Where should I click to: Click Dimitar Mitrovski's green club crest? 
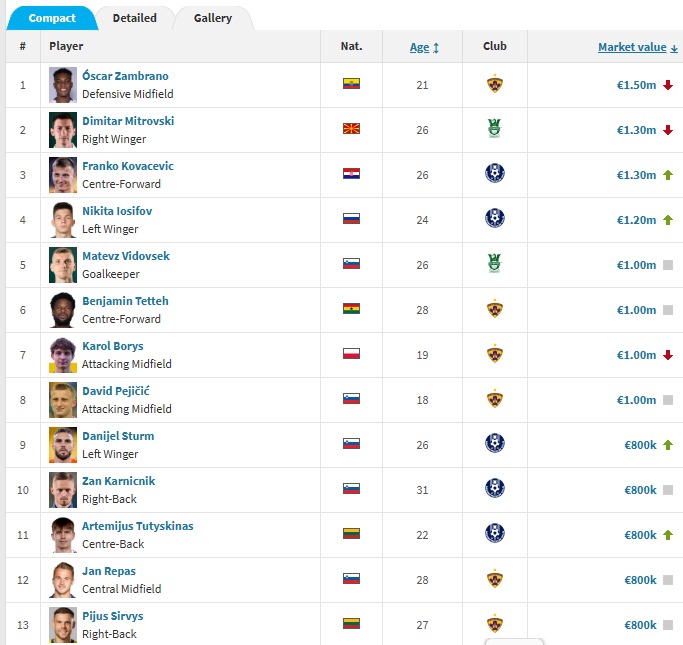(494, 130)
